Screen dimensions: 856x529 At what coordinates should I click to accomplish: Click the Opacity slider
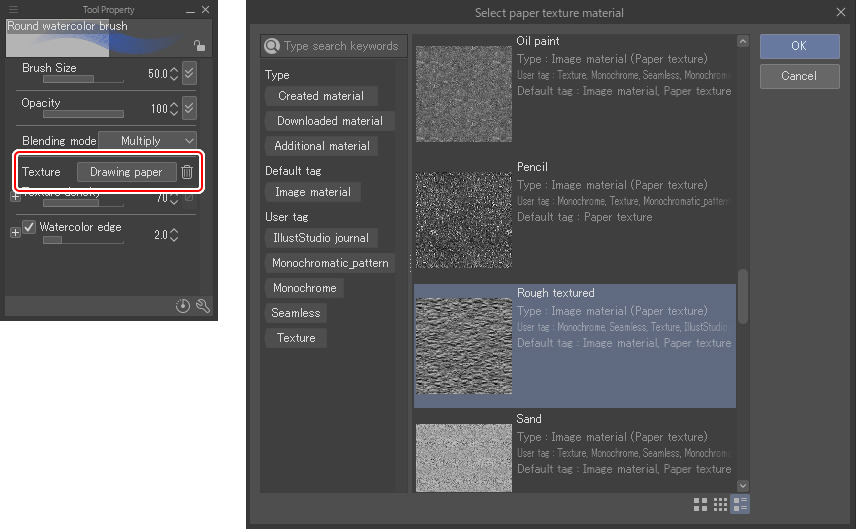point(84,114)
